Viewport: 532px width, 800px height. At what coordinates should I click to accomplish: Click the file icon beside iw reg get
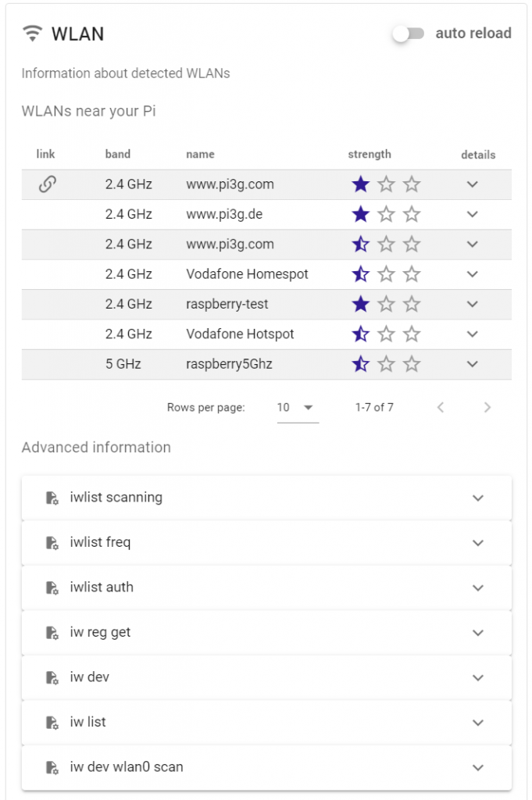click(x=52, y=633)
